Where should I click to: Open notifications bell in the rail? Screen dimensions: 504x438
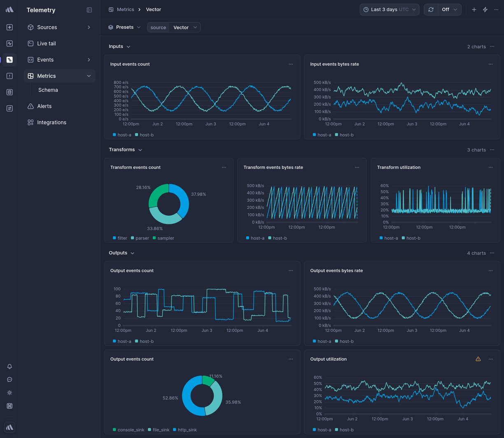pyautogui.click(x=9, y=366)
